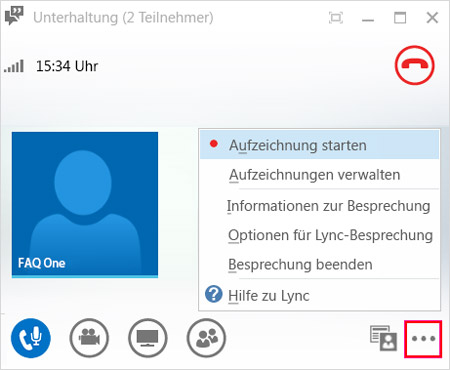Open Informationen zur Besprechung
The height and width of the screenshot is (370, 450).
319,206
